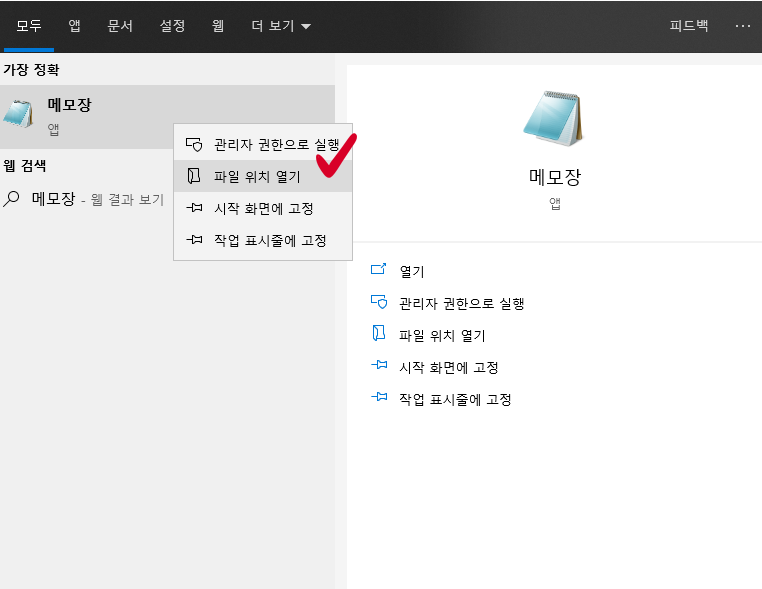Choose 파일 위치 열기 in context menu
Image resolution: width=762 pixels, height=589 pixels.
point(263,176)
